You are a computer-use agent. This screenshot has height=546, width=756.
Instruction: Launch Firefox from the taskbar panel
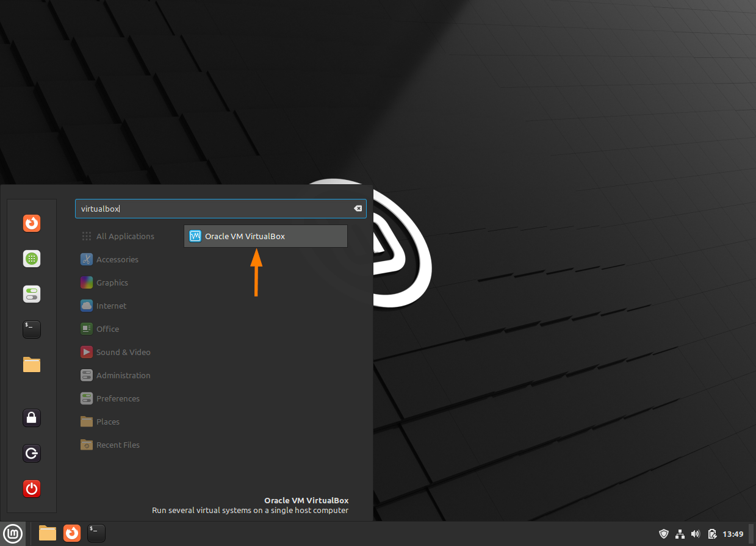click(x=72, y=534)
